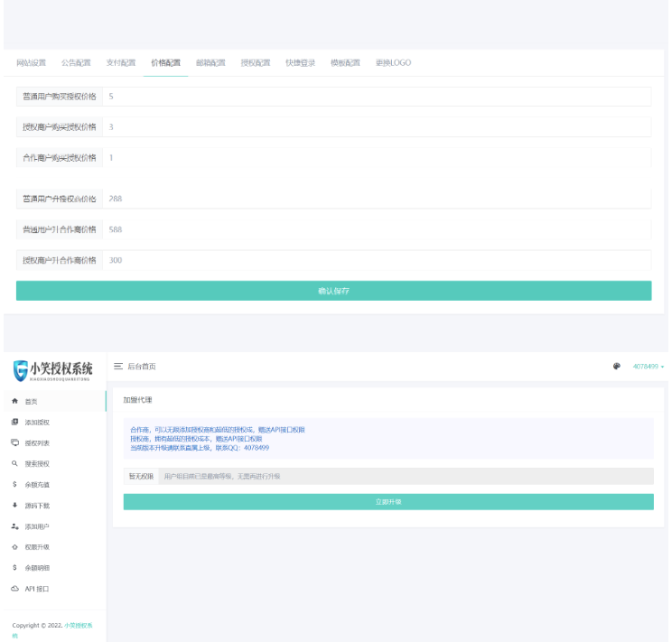Screen dimensions: 672x642
Task: Click the 授权列表 monitor icon
Action: point(15,442)
